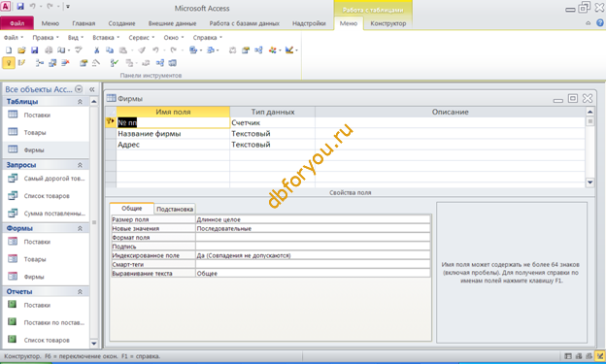Image resolution: width=606 pixels, height=364 pixels.
Task: Click the Описание column header
Action: [451, 112]
